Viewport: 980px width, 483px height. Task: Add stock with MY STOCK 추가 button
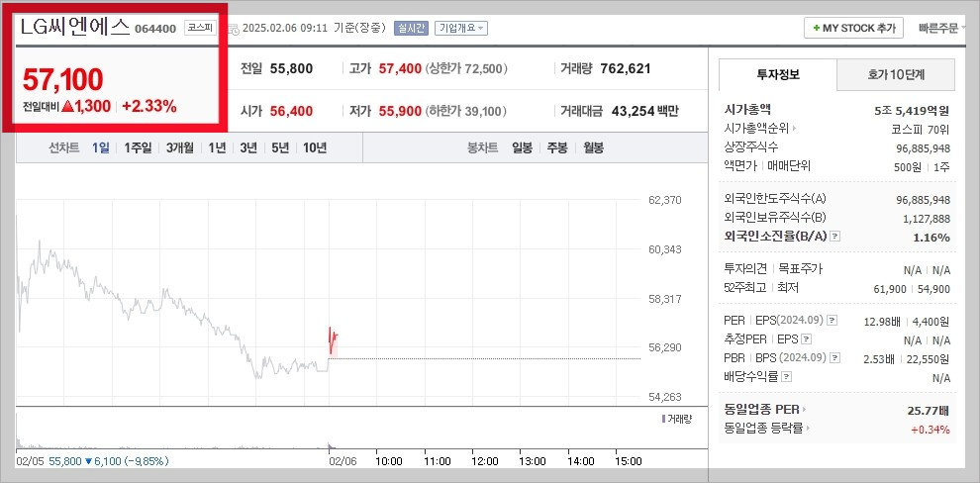tap(853, 28)
